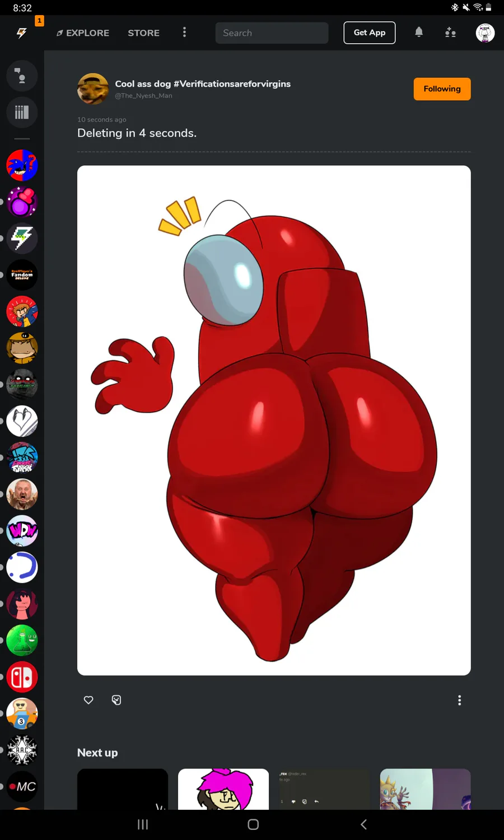Open the WDW graffiti community icon

[22, 531]
